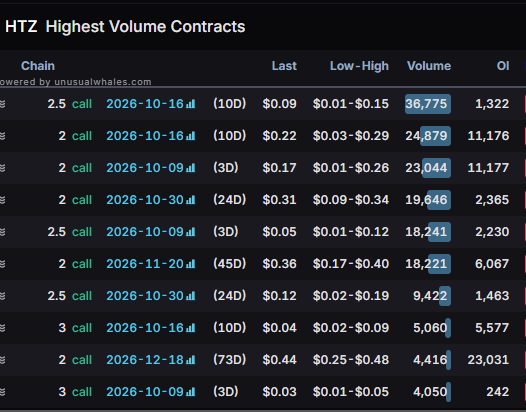
Task: Open chart icon for 2026-11-20 contract
Action: [191, 264]
